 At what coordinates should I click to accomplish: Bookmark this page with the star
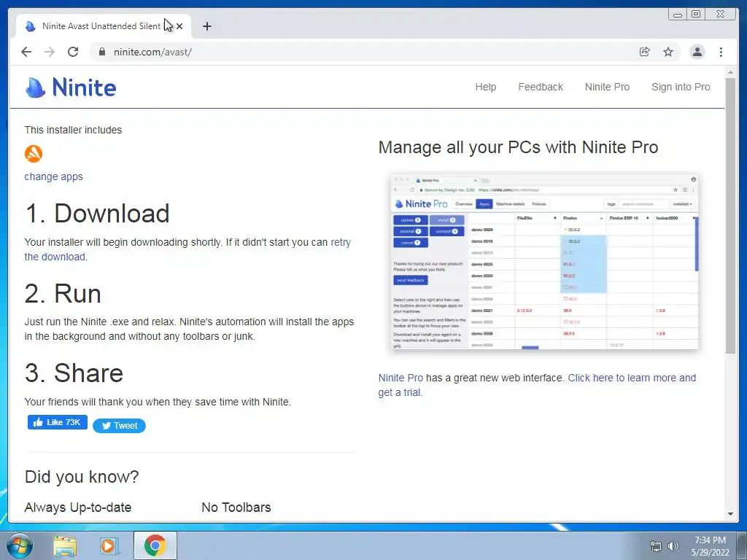(x=668, y=52)
